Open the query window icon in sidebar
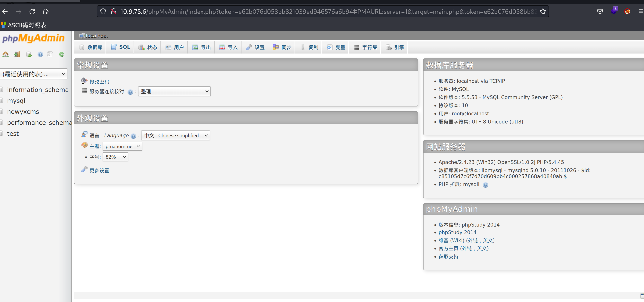Screen dimensions: 644x302 pos(29,54)
